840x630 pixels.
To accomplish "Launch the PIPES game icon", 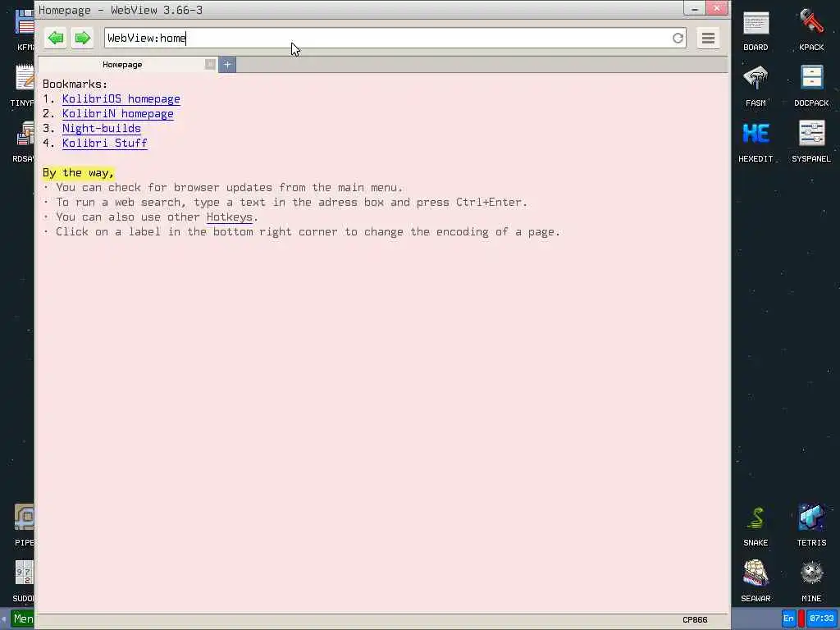I will [x=25, y=526].
